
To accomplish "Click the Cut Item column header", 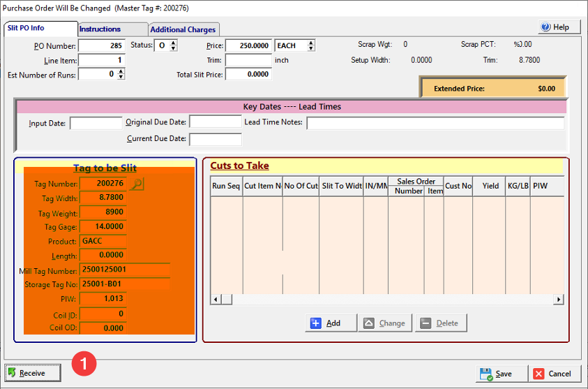I will point(263,186).
